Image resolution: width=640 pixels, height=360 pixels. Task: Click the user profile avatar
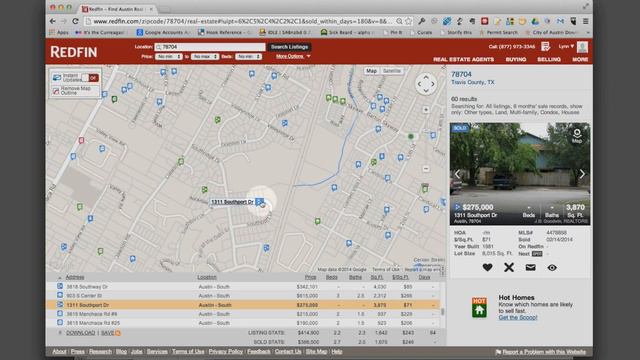coord(582,47)
